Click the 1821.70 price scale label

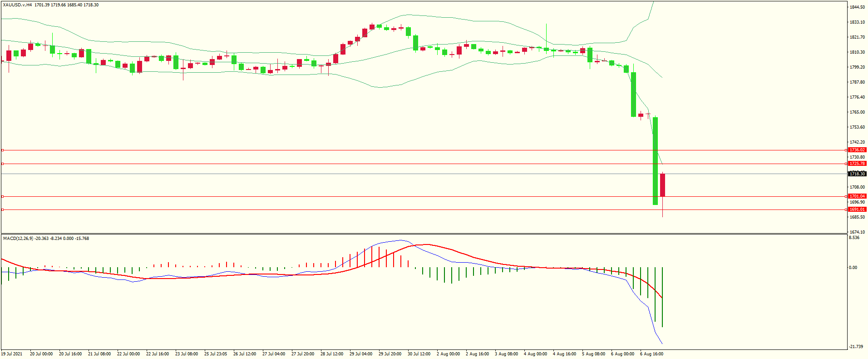pos(857,37)
